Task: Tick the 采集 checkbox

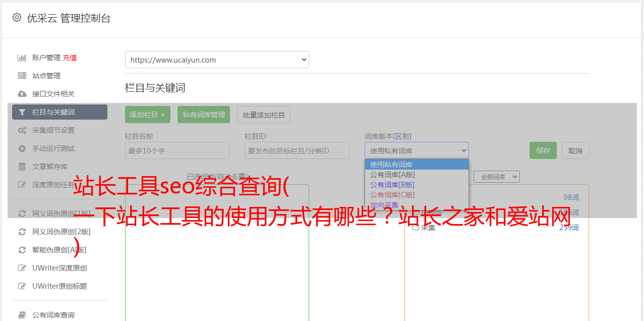Action: [x=416, y=227]
